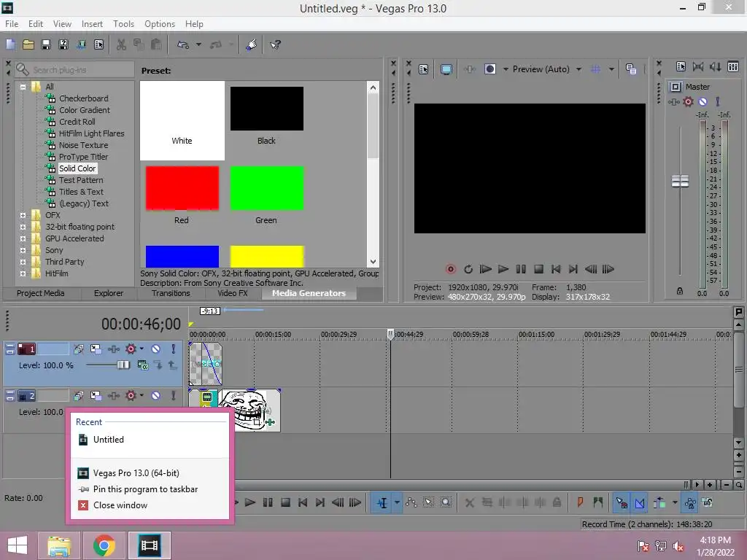This screenshot has width=747, height=560.
Task: Click the Video Preview on External Monitor icon
Action: (446, 69)
